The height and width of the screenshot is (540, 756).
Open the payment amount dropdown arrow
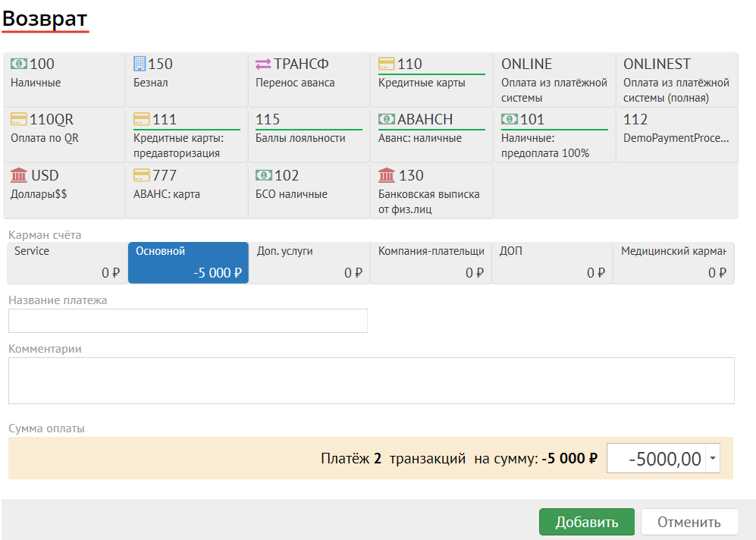tap(712, 459)
